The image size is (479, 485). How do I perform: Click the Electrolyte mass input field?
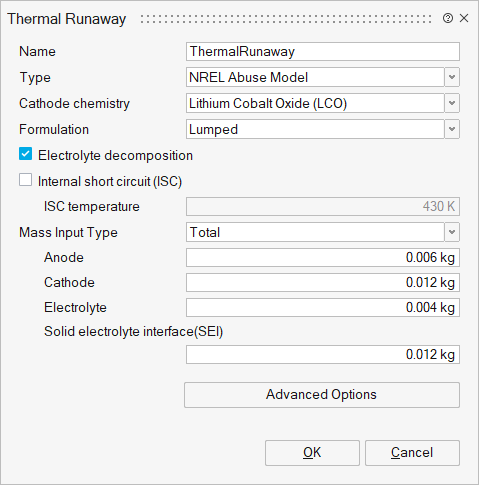pyautogui.click(x=323, y=307)
